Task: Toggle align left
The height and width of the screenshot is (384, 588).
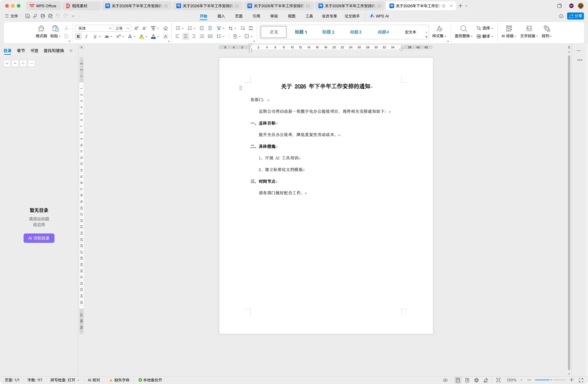Action: 177,36
